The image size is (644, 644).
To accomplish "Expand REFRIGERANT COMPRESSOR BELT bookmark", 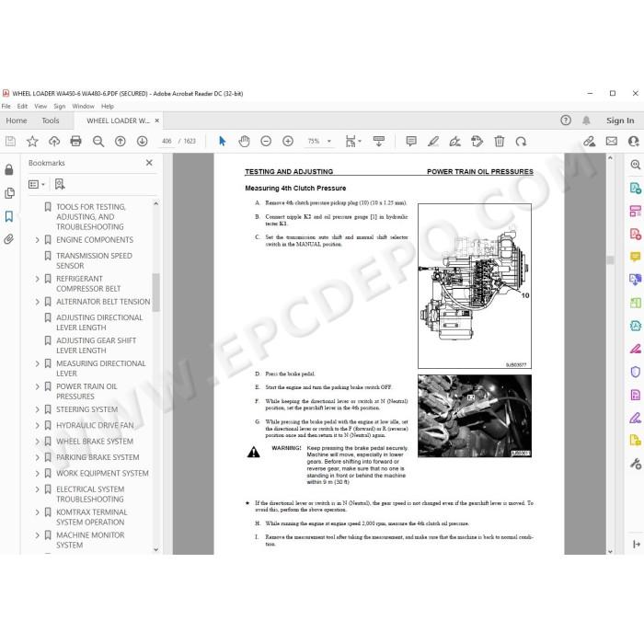I will click(x=38, y=279).
